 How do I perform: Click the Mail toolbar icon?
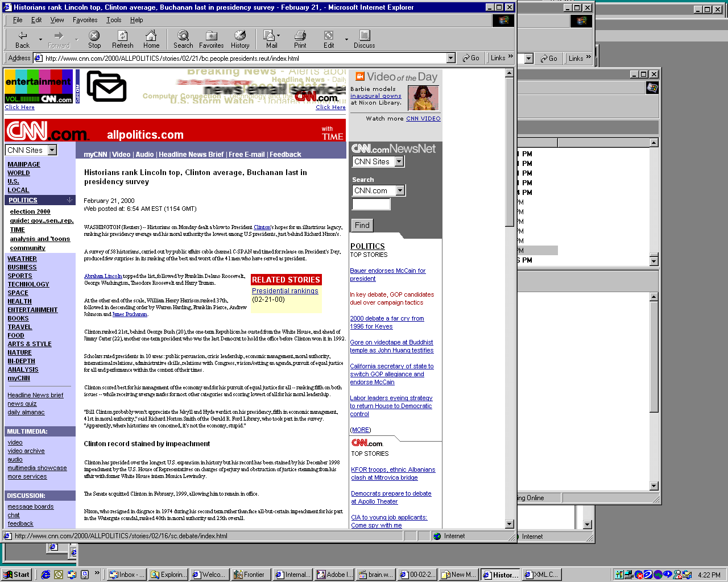(271, 39)
